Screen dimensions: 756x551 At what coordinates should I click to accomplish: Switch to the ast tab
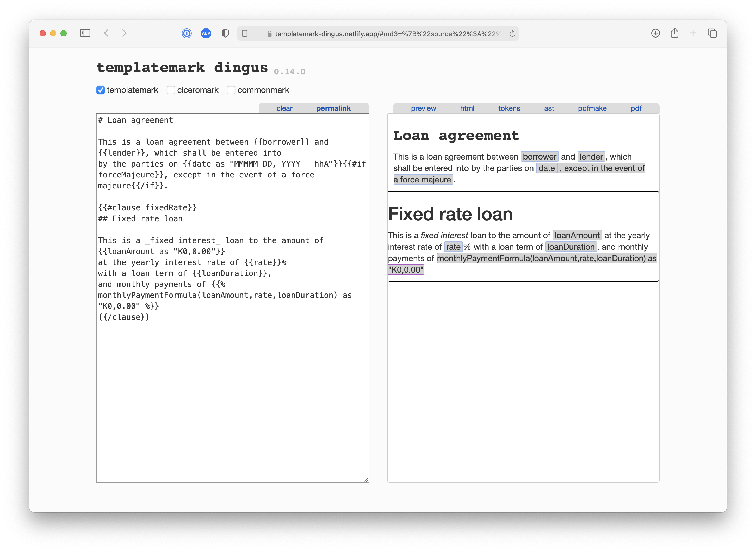549,108
